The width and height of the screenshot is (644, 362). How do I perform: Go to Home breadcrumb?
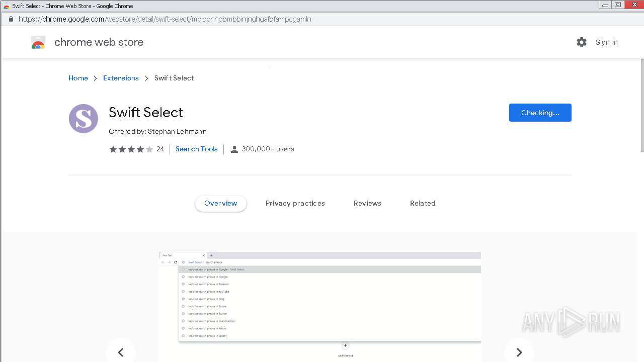[78, 78]
